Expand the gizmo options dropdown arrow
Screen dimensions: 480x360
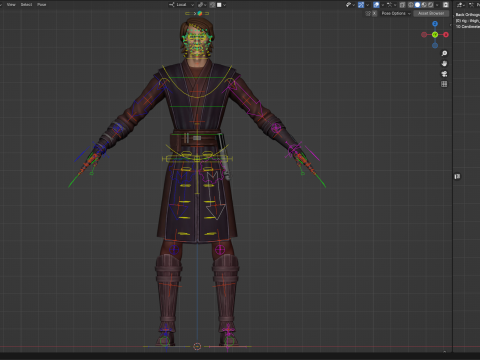(367, 5)
